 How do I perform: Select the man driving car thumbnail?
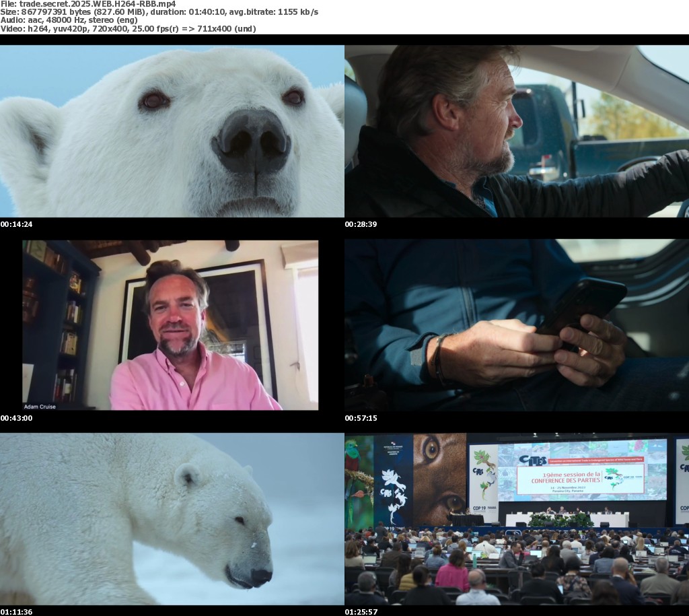517,131
